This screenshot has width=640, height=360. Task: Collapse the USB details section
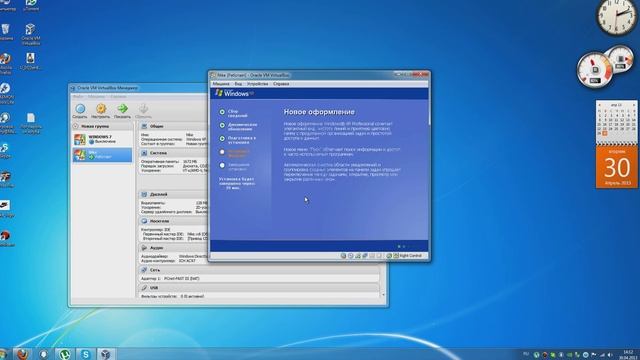pyautogui.click(x=144, y=288)
